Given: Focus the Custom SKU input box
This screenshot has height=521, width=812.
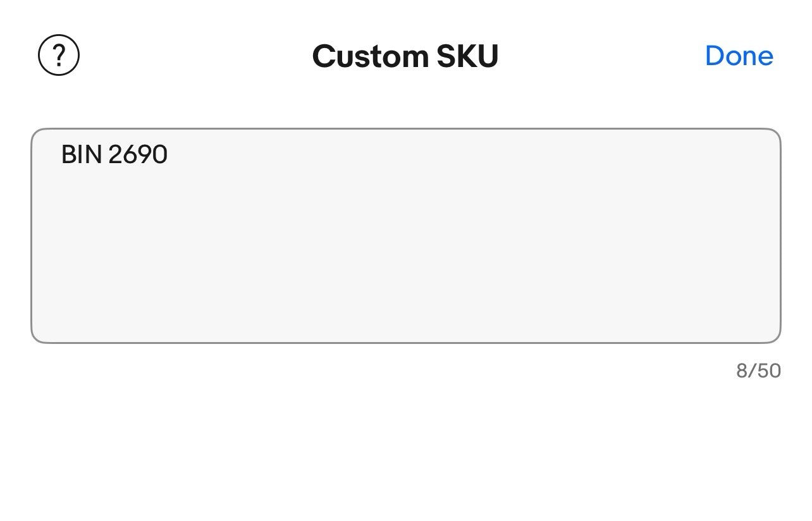Looking at the screenshot, I should pos(405,236).
